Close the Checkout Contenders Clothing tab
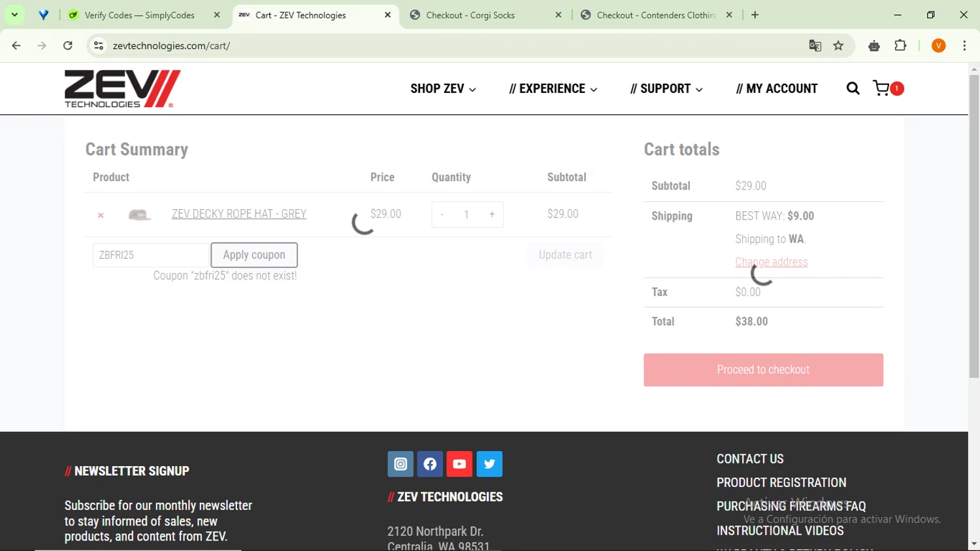Viewport: 980px width, 551px height. [729, 15]
